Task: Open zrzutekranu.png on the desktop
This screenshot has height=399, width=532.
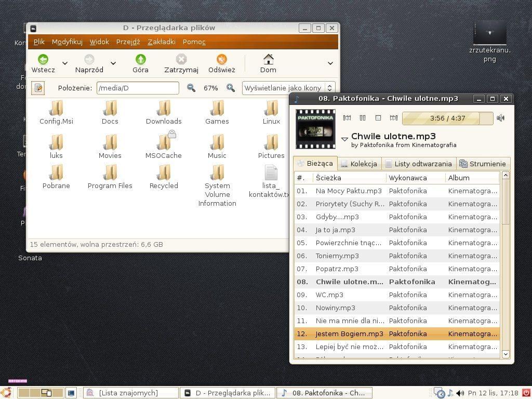Action: pyautogui.click(x=489, y=42)
